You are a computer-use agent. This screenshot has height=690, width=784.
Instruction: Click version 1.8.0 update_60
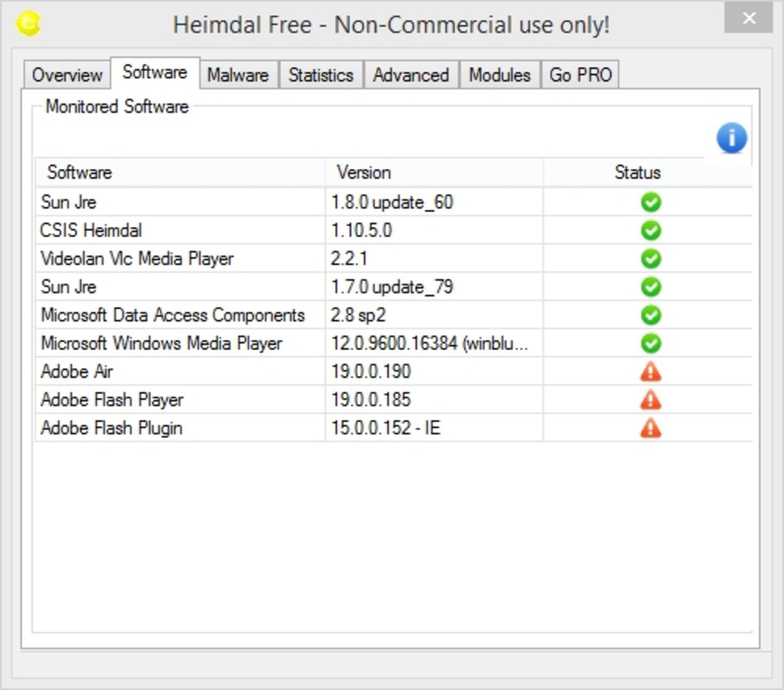click(392, 203)
